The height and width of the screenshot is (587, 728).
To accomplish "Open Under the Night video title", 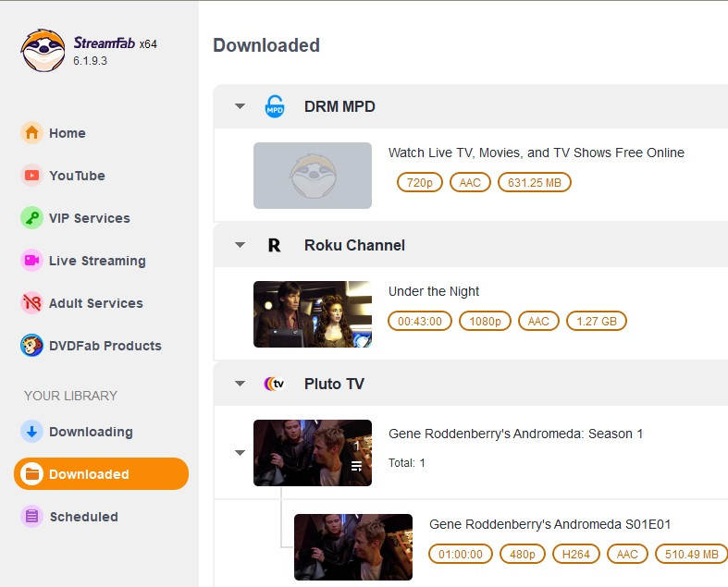I will (434, 291).
